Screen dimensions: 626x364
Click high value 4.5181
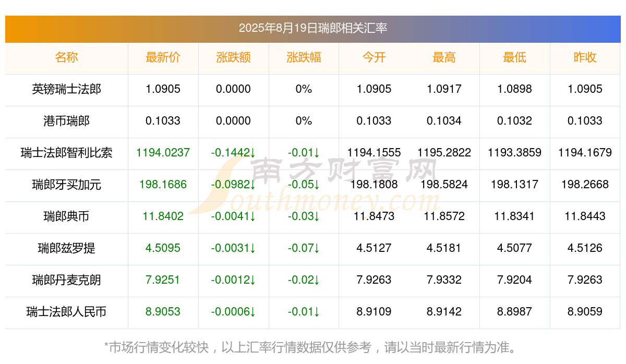(444, 248)
